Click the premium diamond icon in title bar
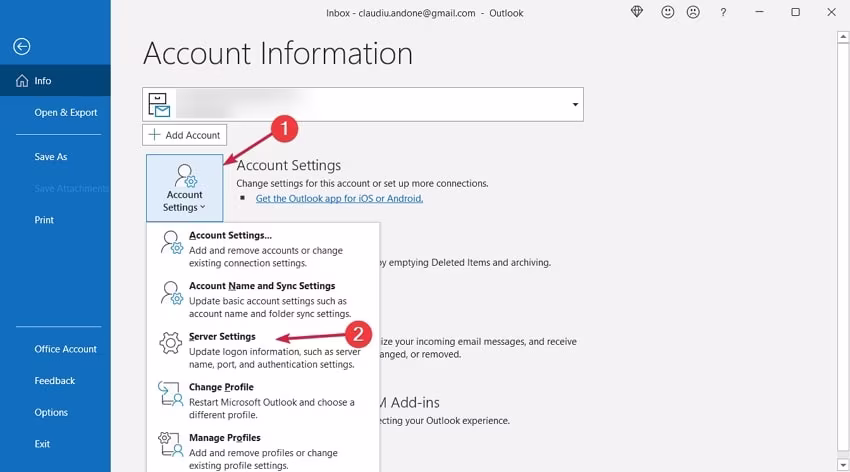 point(637,12)
